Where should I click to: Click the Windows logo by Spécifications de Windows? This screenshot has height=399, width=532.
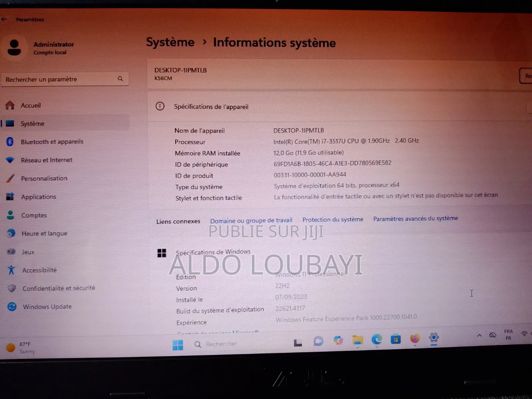[162, 253]
